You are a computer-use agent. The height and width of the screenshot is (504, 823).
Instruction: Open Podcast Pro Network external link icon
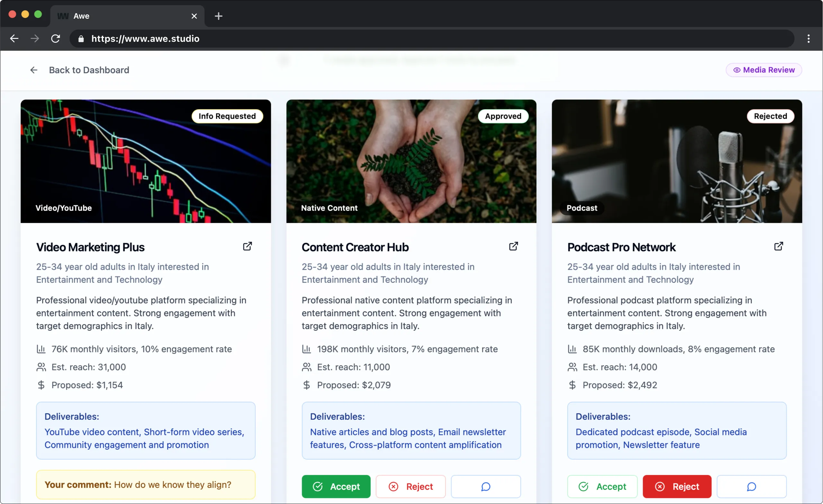point(778,247)
